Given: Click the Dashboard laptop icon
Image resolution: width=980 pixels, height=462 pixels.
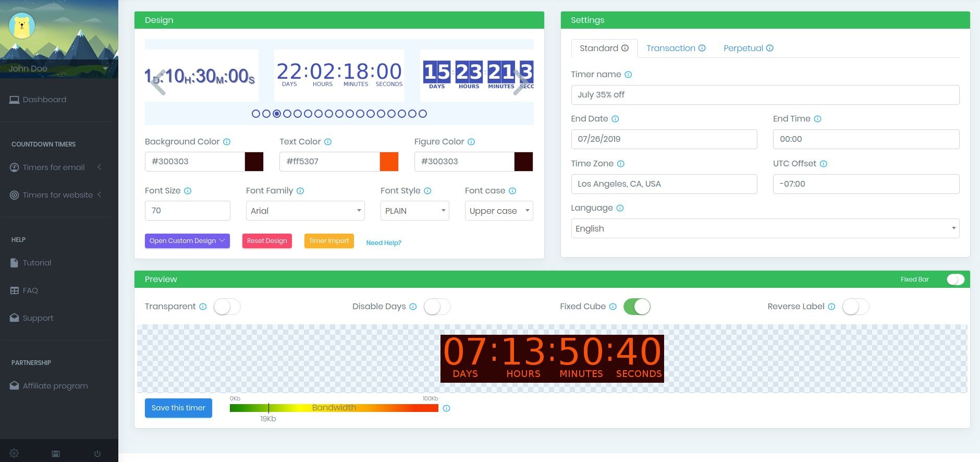Looking at the screenshot, I should [x=14, y=100].
